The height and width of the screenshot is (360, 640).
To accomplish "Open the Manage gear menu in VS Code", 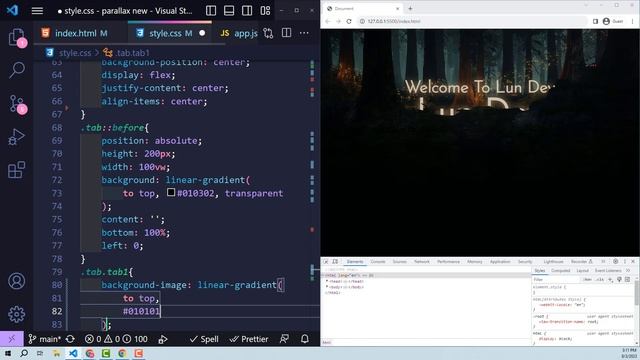I will coord(16,314).
